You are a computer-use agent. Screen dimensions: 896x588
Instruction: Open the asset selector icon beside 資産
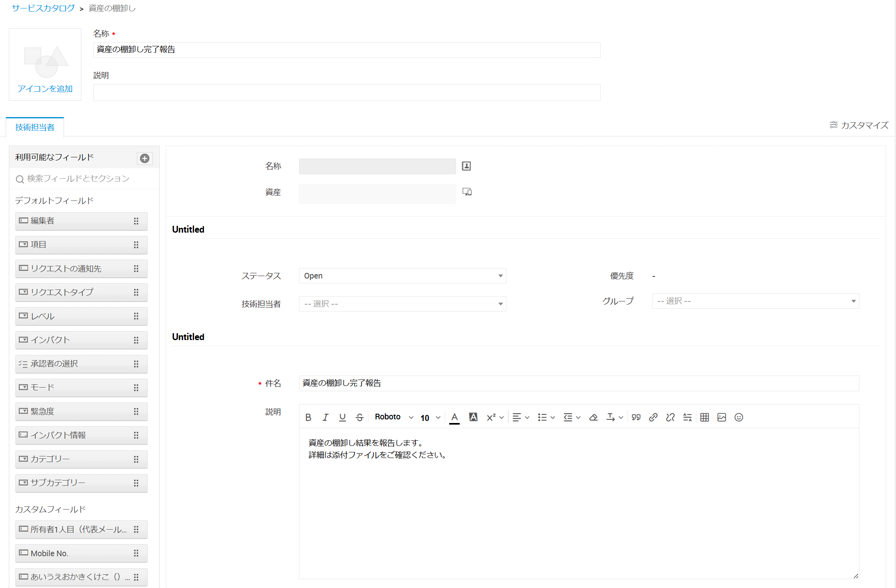(x=467, y=192)
